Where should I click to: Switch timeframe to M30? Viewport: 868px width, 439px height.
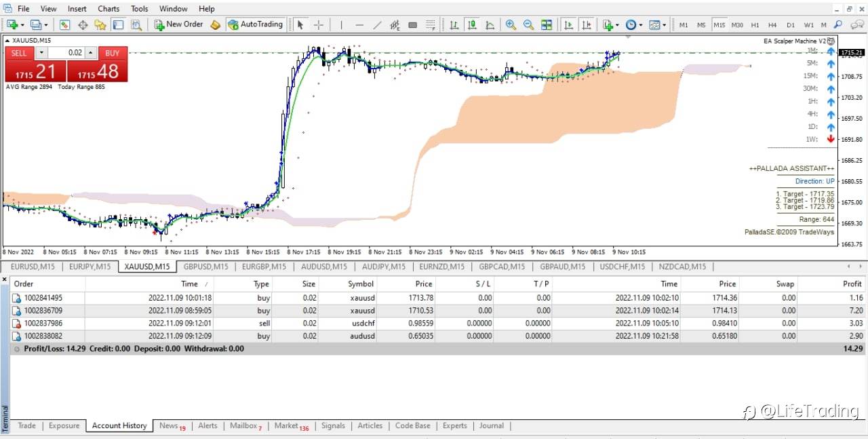[x=737, y=25]
